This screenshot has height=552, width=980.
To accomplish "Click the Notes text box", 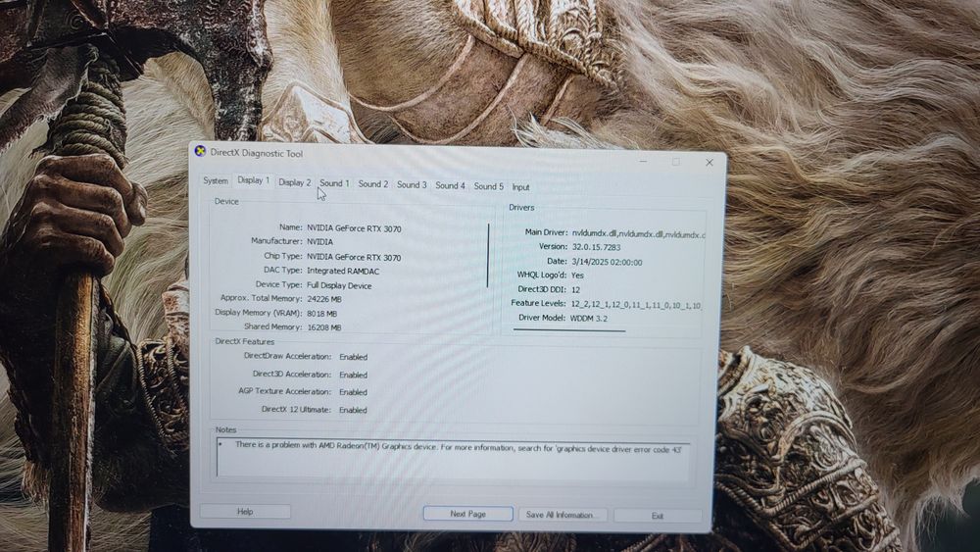I will coord(454,458).
